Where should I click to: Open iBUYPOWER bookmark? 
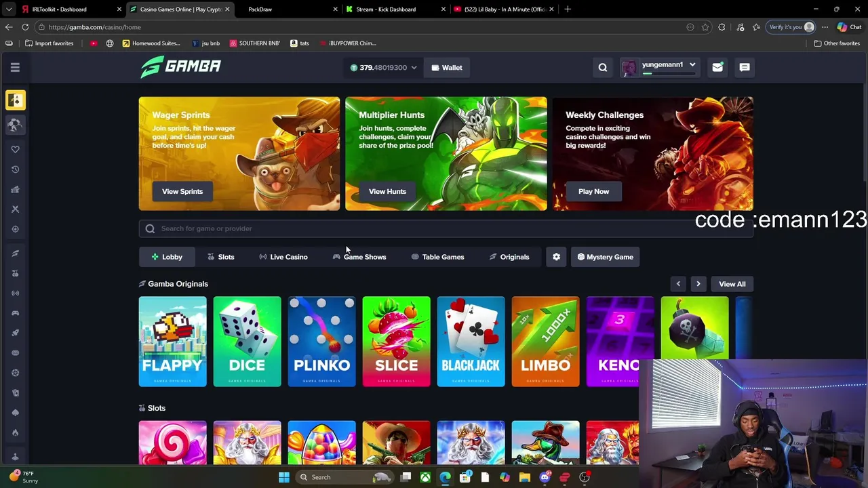pyautogui.click(x=347, y=43)
